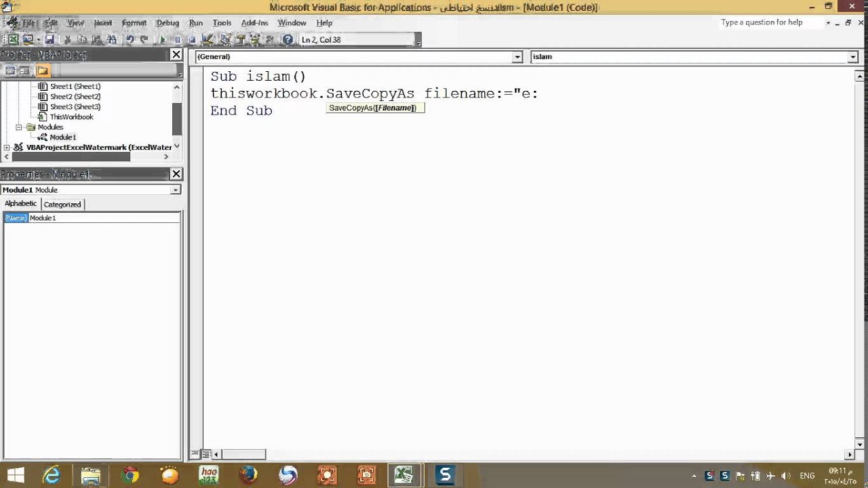
Task: Click the (Name) property row
Action: click(x=92, y=218)
